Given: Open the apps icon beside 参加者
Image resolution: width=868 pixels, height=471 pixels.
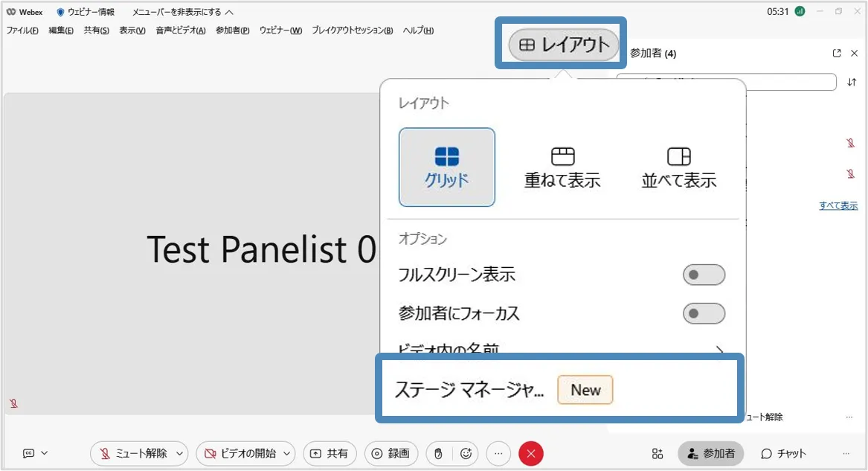Looking at the screenshot, I should pos(658,453).
